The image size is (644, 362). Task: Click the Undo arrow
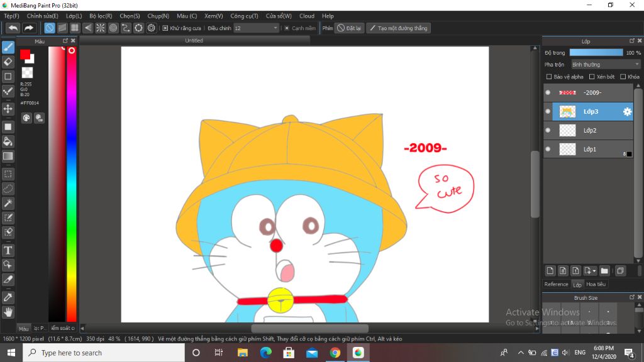(13, 28)
